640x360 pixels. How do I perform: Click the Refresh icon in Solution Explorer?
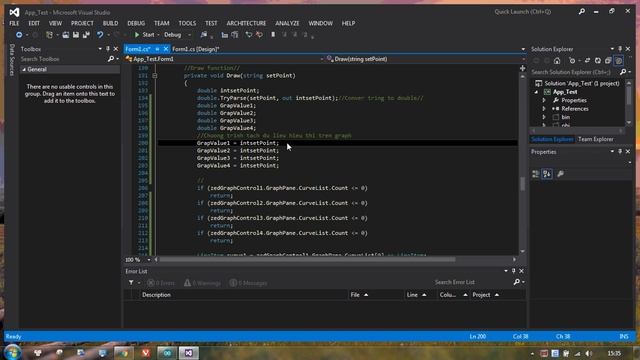click(598, 61)
